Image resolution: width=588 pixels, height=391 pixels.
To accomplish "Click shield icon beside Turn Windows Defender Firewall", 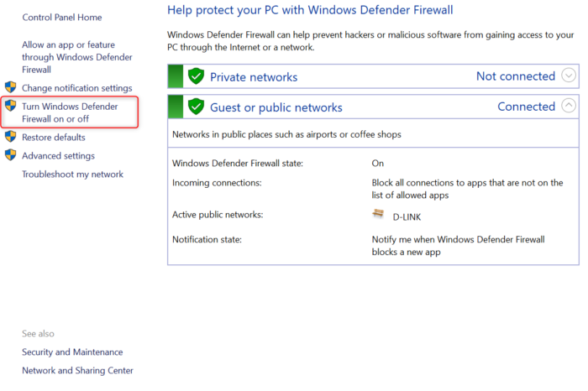I will click(x=10, y=106).
